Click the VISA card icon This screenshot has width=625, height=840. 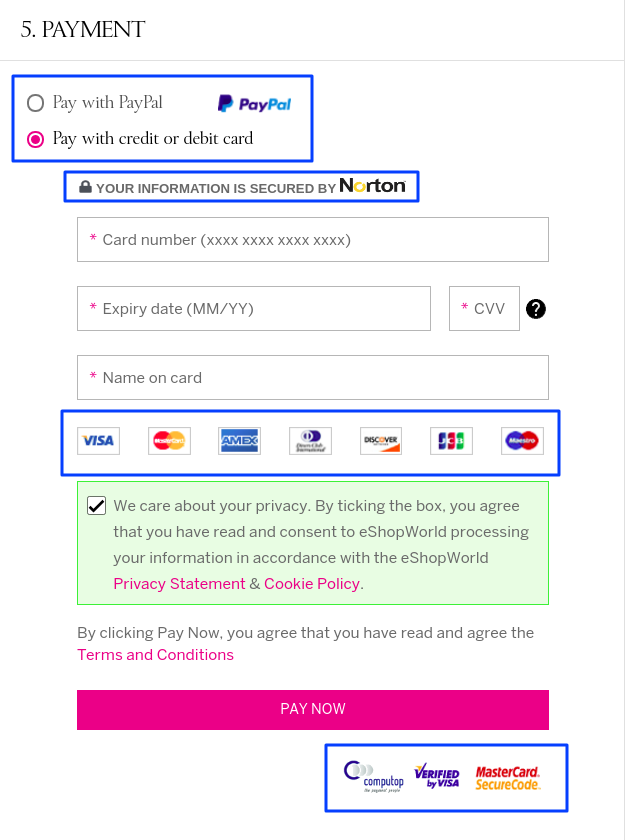click(97, 440)
